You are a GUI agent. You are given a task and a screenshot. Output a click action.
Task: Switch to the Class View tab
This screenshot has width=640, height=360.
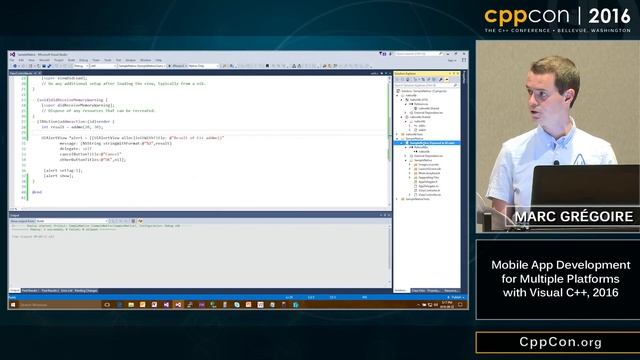point(418,291)
